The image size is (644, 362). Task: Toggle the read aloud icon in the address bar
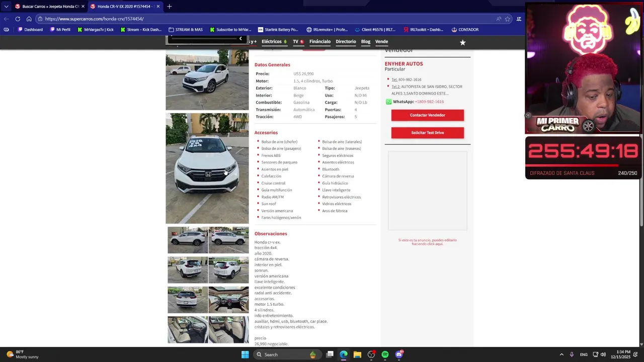coord(499,19)
